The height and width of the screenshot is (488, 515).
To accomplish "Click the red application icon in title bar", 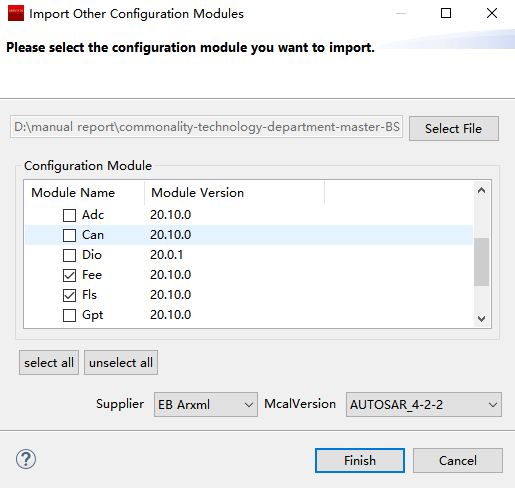I will click(16, 13).
